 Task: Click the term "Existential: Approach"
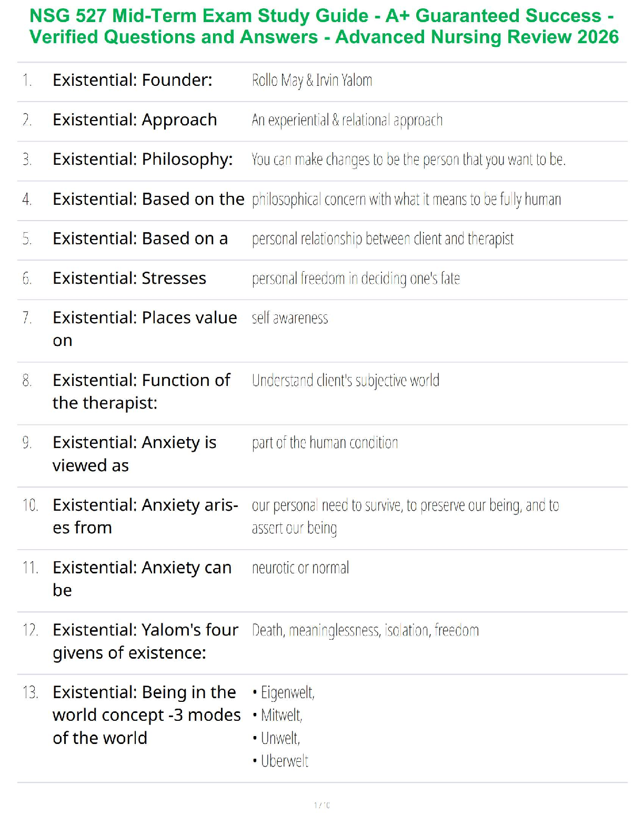pos(135,120)
